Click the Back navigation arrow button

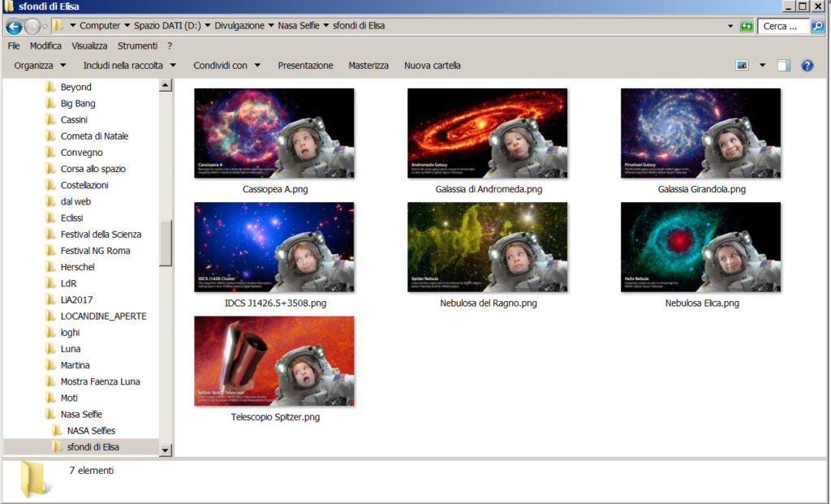(x=13, y=26)
